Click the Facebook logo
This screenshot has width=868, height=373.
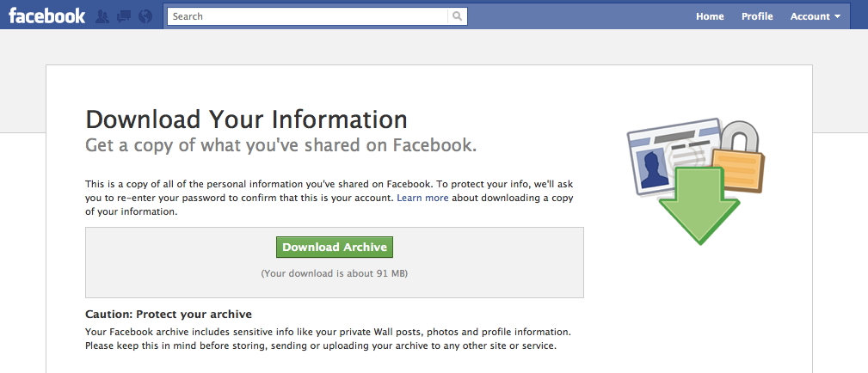pyautogui.click(x=47, y=15)
